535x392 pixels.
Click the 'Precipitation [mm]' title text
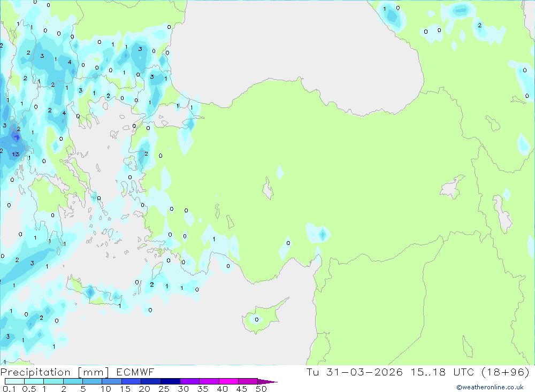(x=55, y=372)
